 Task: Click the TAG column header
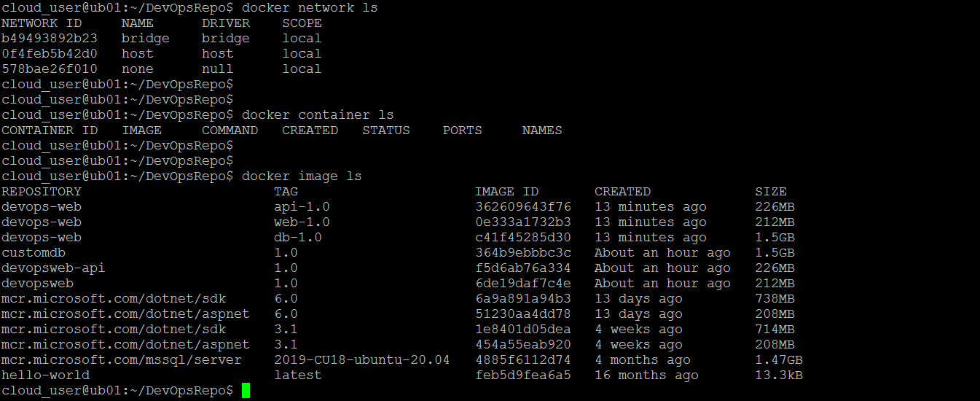pos(286,192)
